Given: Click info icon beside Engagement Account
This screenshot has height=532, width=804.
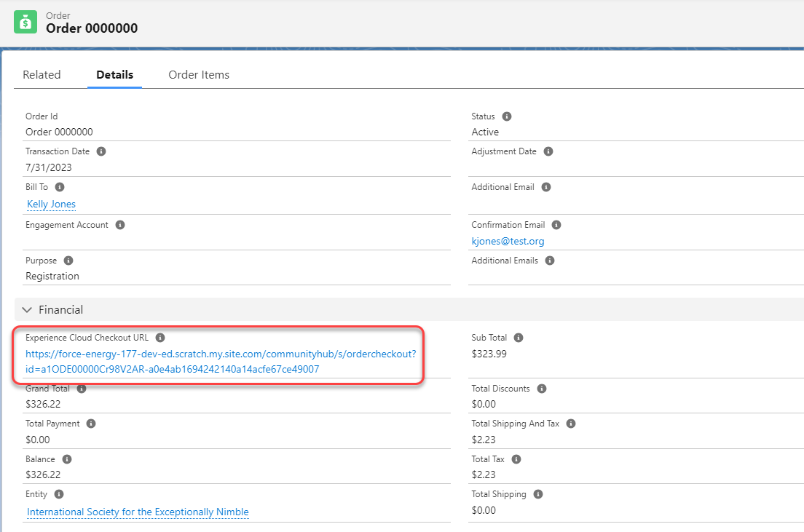Looking at the screenshot, I should 120,225.
